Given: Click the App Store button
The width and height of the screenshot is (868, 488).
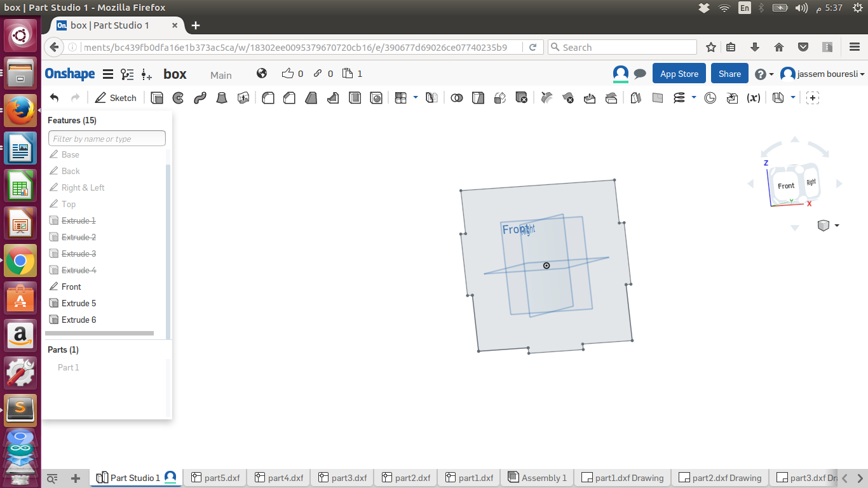Looking at the screenshot, I should tap(679, 74).
